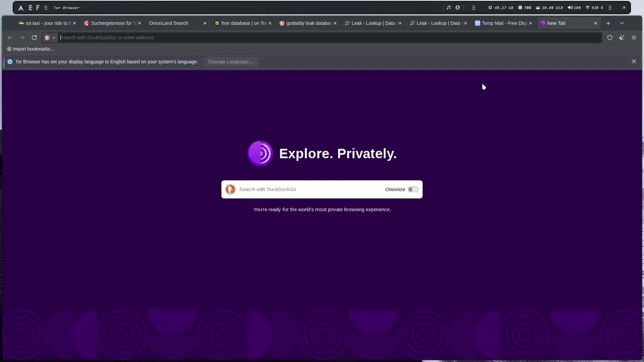644x362 pixels.
Task: Close the godaddy leak database tab
Action: click(x=335, y=23)
